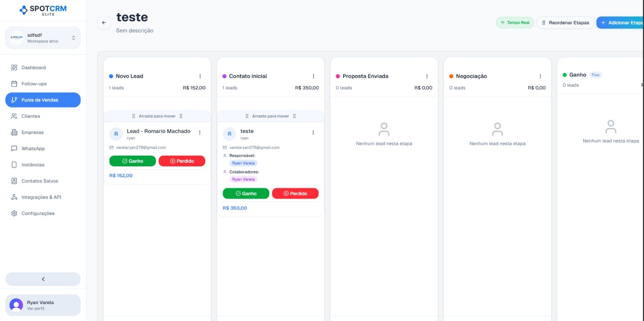Open the Novo Lead stage options menu
This screenshot has width=644, height=321.
tap(200, 76)
